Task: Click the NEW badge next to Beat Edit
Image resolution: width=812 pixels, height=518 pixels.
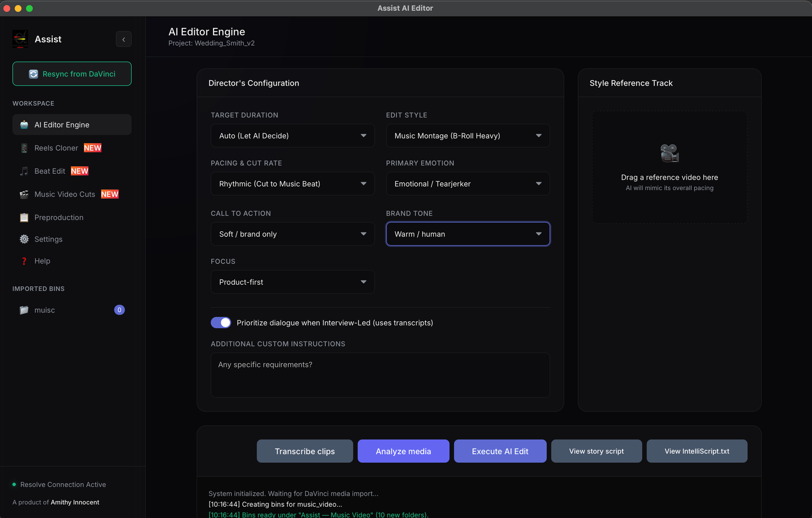Action: [x=79, y=171]
